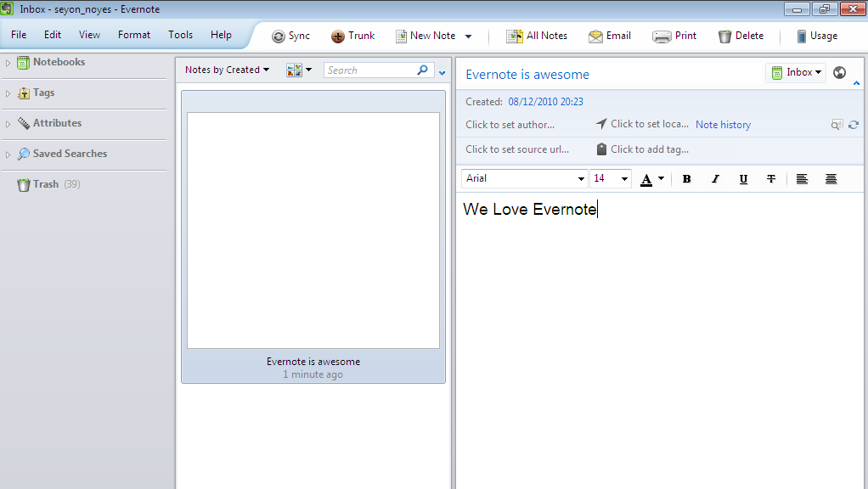Open the Trunk button in toolbar
The image size is (868, 489).
(352, 36)
